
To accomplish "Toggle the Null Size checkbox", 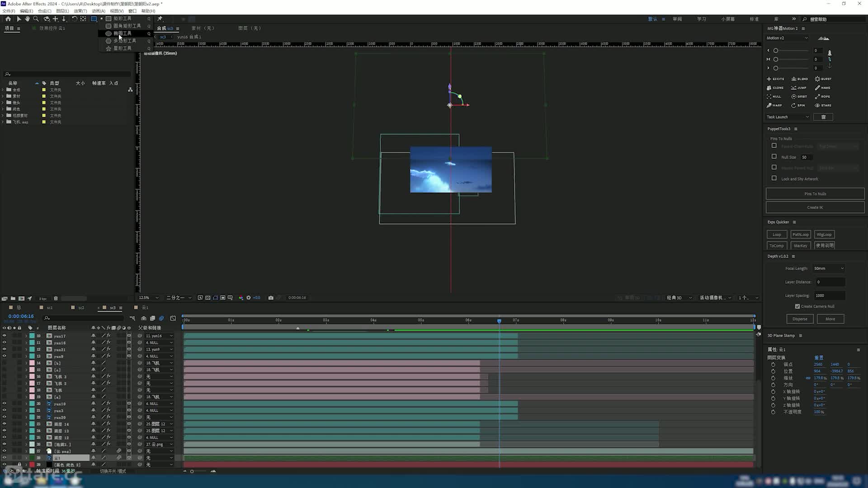I will pos(774,157).
